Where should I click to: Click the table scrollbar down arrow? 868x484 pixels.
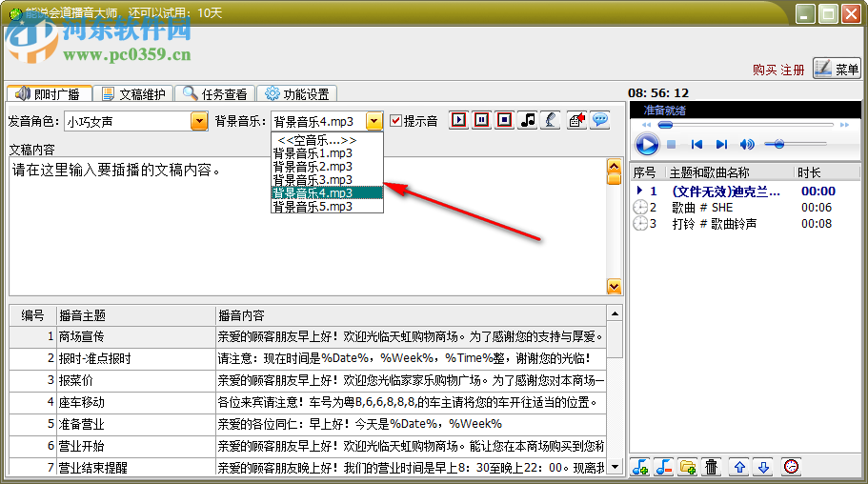pos(615,467)
